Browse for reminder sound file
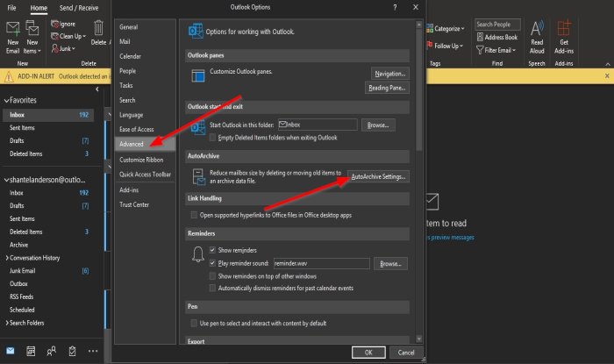 click(x=390, y=263)
